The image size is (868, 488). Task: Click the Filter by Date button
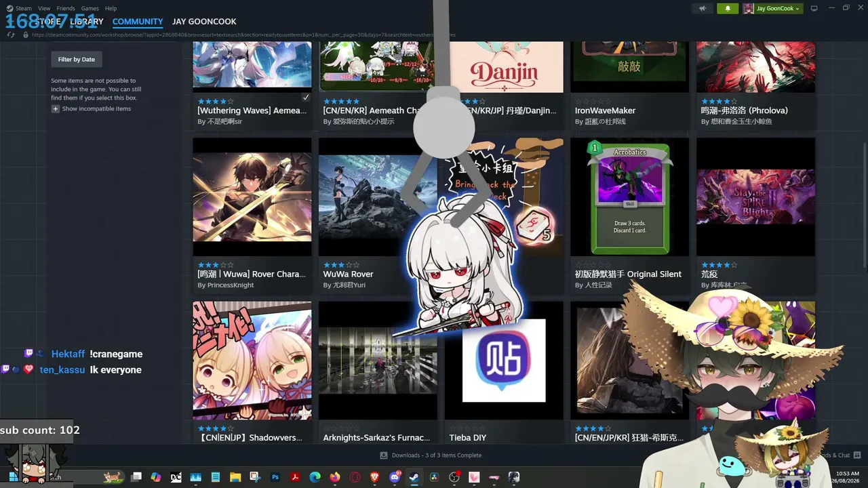click(x=77, y=60)
